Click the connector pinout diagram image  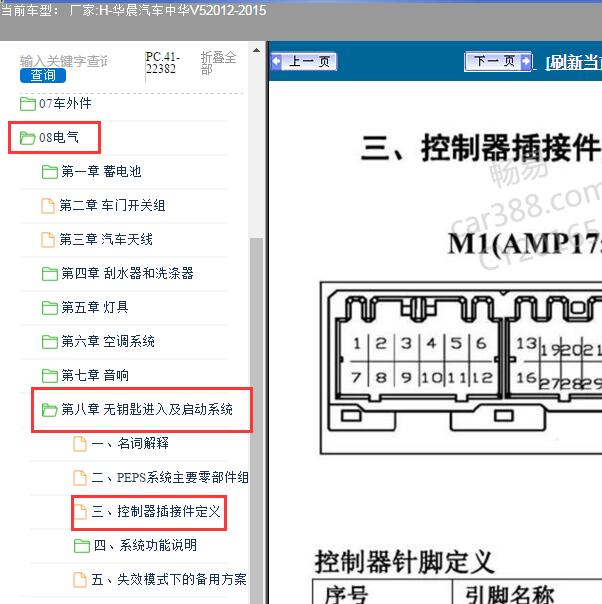461,368
